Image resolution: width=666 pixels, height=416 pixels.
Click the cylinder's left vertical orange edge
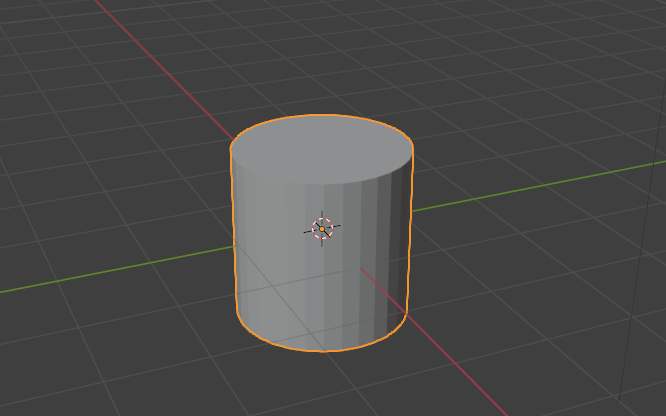pos(233,230)
